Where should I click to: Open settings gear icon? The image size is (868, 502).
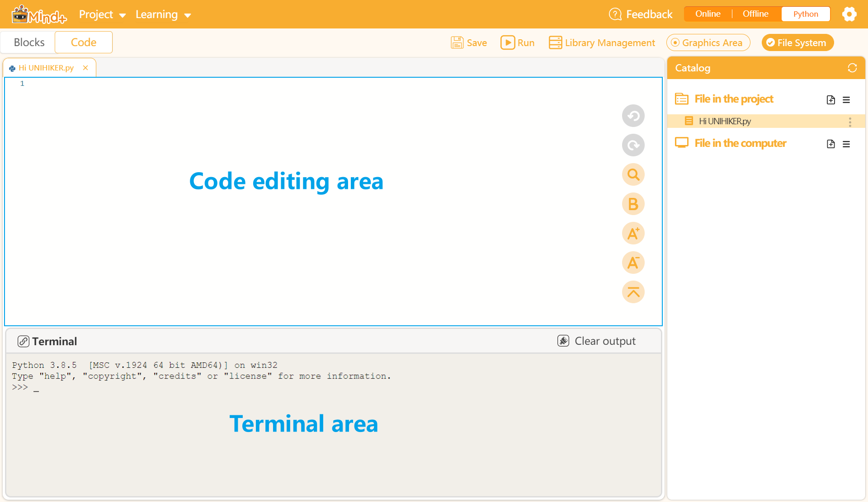coord(849,14)
